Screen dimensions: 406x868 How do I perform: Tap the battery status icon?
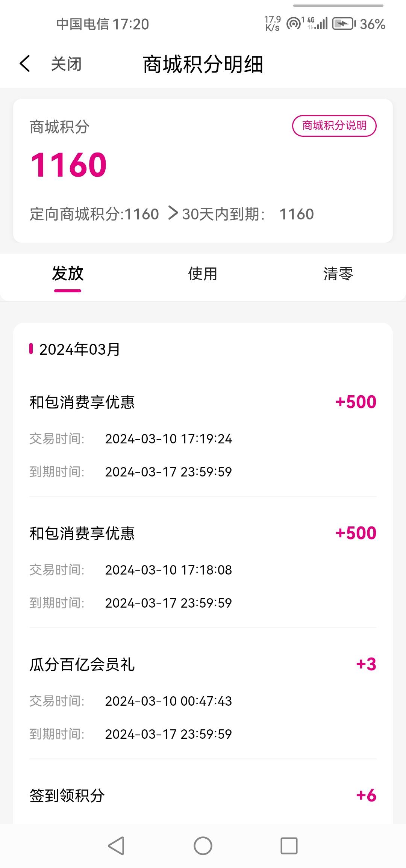point(344,24)
